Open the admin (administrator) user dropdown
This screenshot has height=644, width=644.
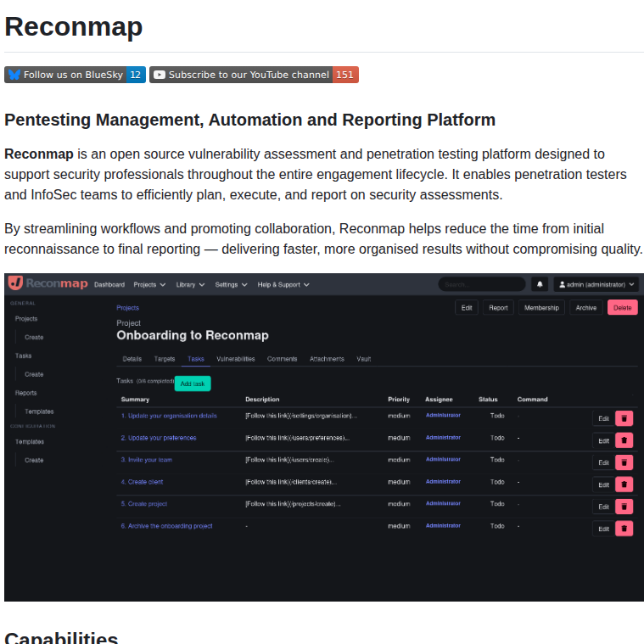596,284
